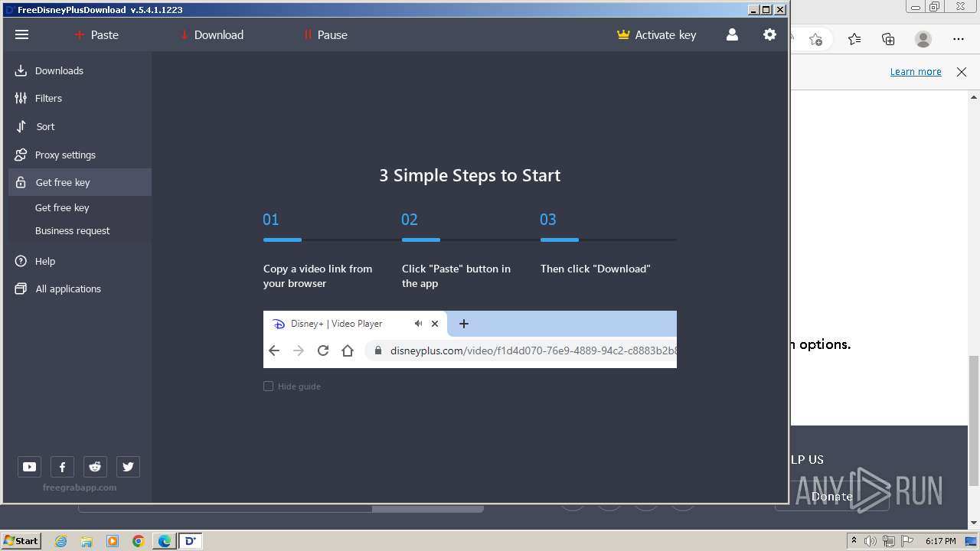Select step 01 in the guide
The image size is (980, 551).
pyautogui.click(x=271, y=220)
